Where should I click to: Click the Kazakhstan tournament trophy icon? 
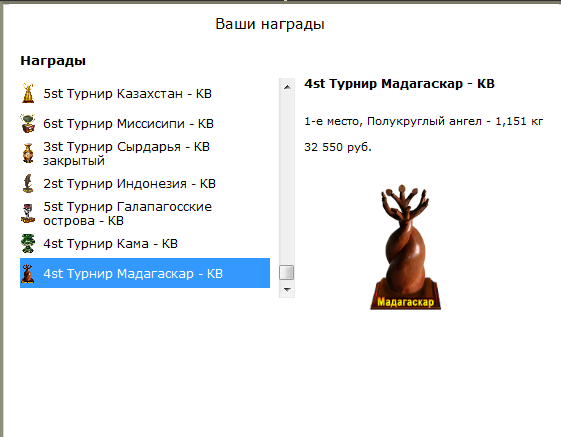pyautogui.click(x=28, y=93)
